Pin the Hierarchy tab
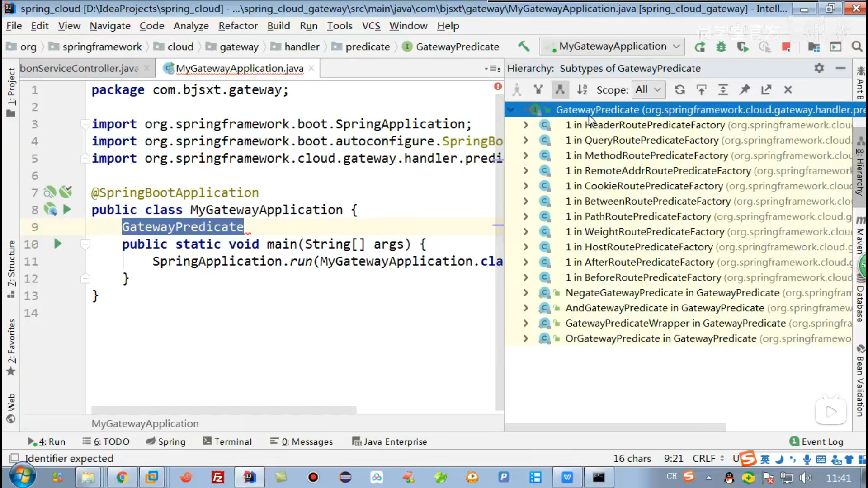Screen dimensions: 868x488 tap(744, 90)
